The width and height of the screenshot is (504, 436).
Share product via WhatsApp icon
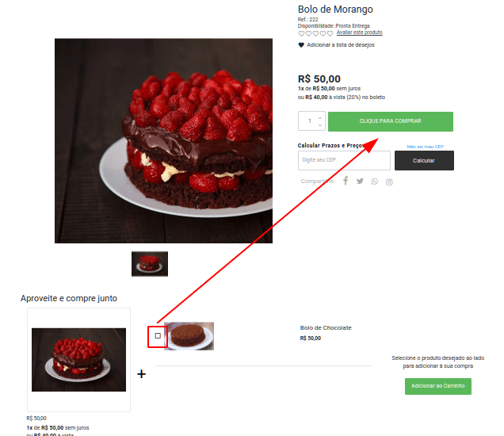(375, 182)
